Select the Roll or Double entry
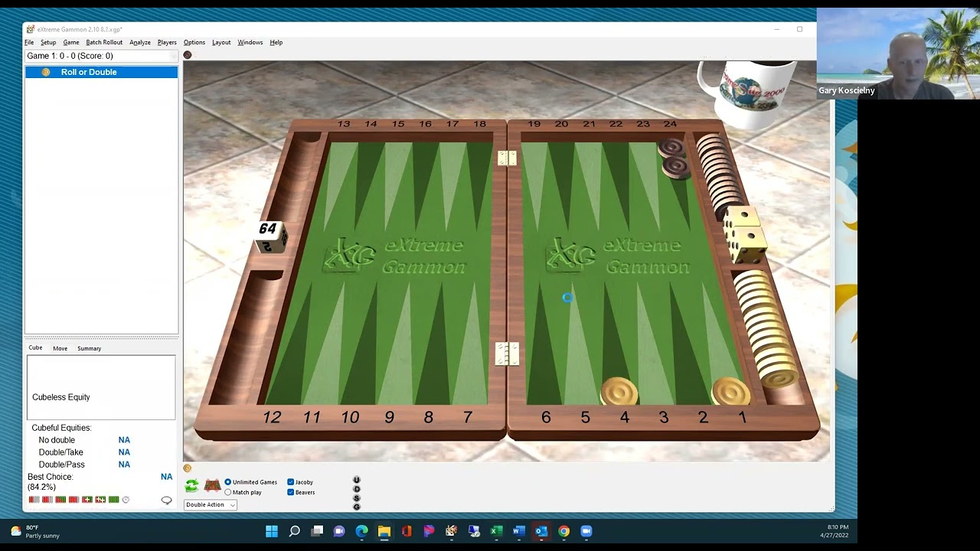 click(x=102, y=72)
